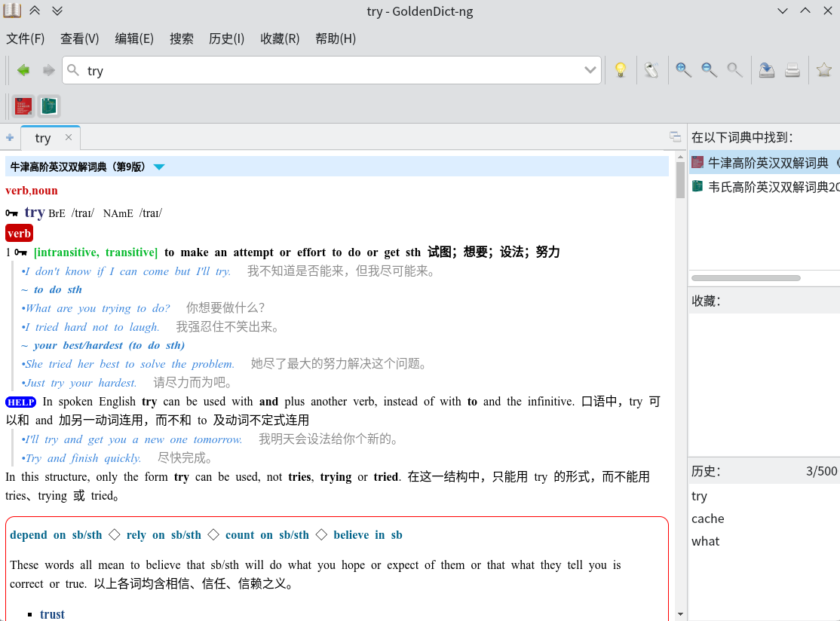Screen dimensions: 840x621
Task: Toggle the Oxford dictionary in the dictionary bar
Action: point(23,106)
